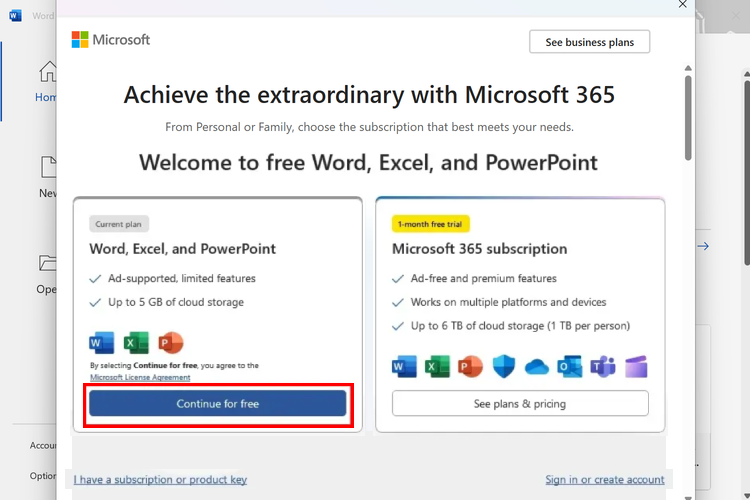Select the Open folder icon in Word sidebar
Image resolution: width=750 pixels, height=500 pixels.
(47, 263)
